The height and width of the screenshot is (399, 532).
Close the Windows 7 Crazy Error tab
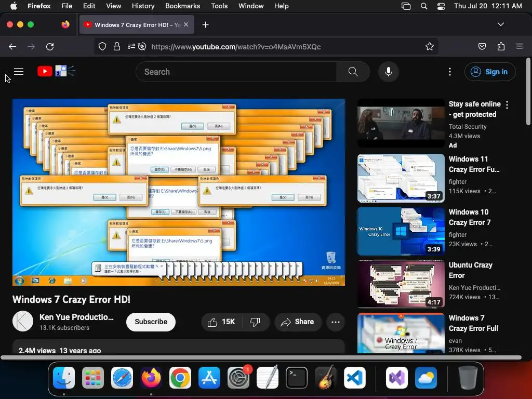coord(186,24)
